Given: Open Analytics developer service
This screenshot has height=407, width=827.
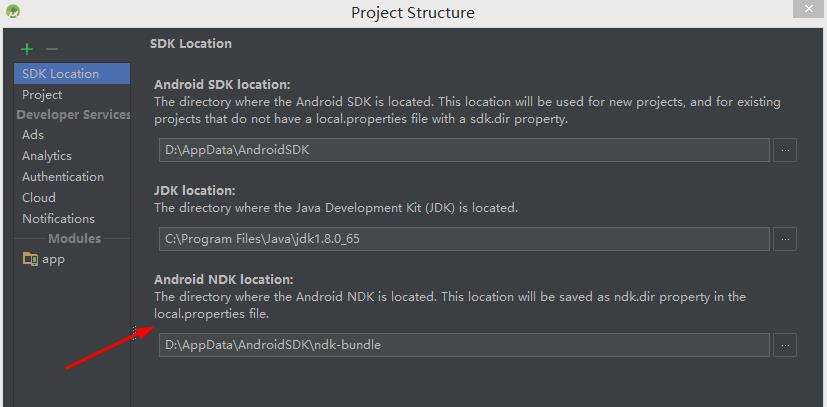Looking at the screenshot, I should pyautogui.click(x=47, y=156).
